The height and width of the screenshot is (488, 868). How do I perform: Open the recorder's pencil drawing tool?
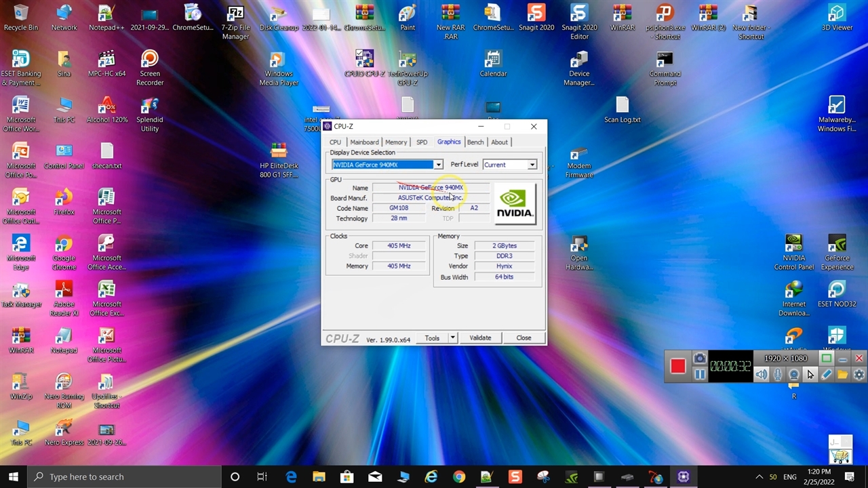(826, 375)
